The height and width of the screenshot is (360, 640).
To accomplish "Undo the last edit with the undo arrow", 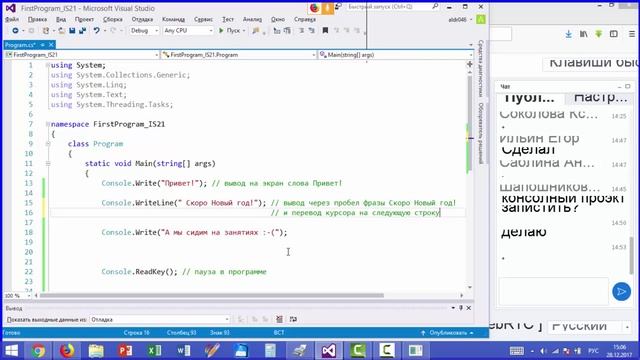I will click(x=96, y=31).
